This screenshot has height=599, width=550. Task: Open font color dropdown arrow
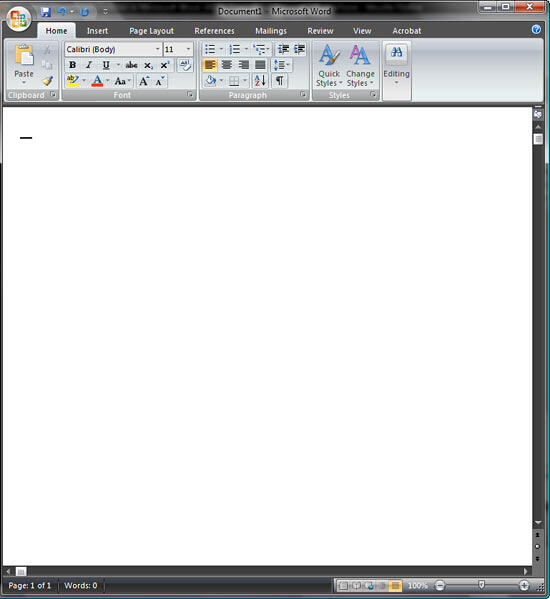point(108,81)
